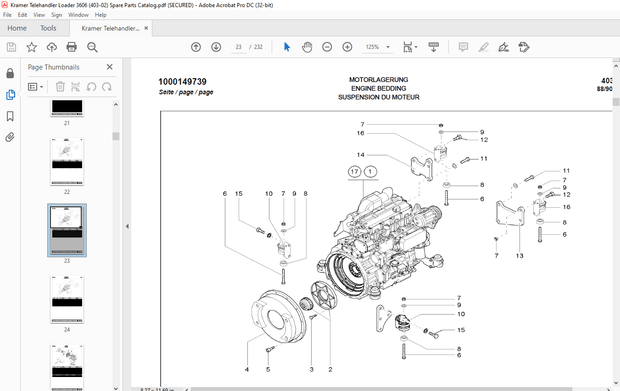Select page 24 thumbnail

[x=67, y=299]
